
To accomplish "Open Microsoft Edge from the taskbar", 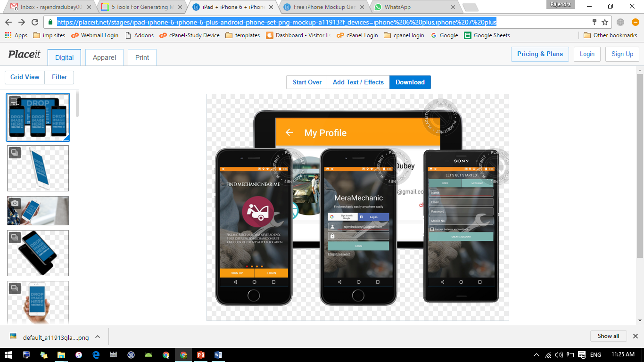I will click(x=96, y=354).
